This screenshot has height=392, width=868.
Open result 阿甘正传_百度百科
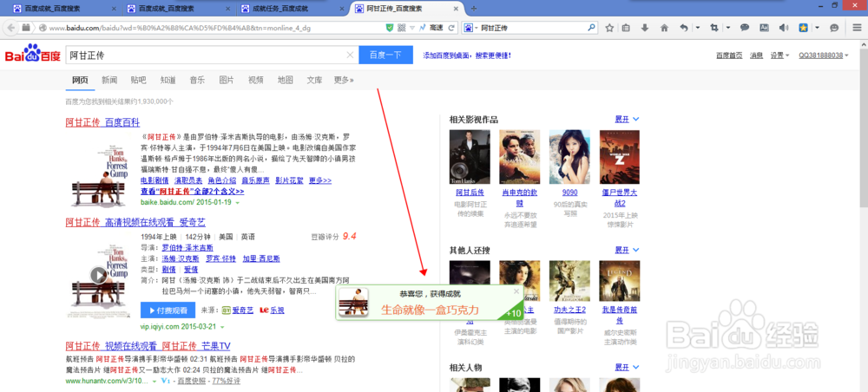tap(103, 123)
